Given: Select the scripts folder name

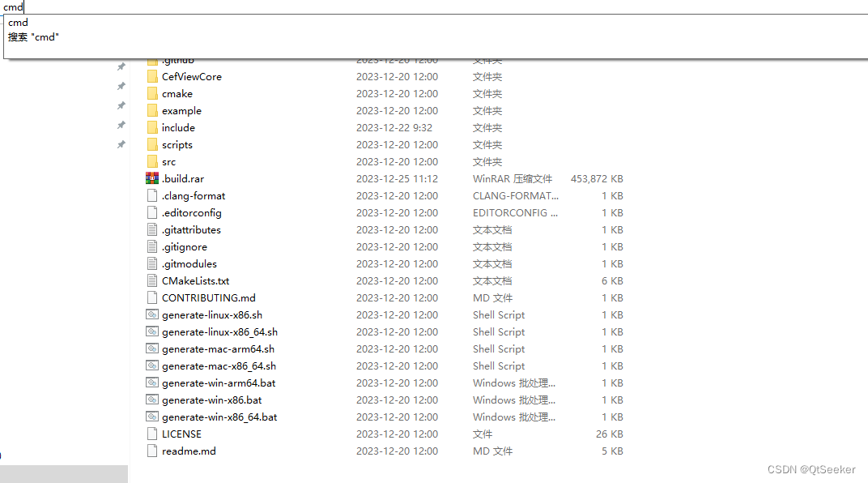Looking at the screenshot, I should [177, 144].
